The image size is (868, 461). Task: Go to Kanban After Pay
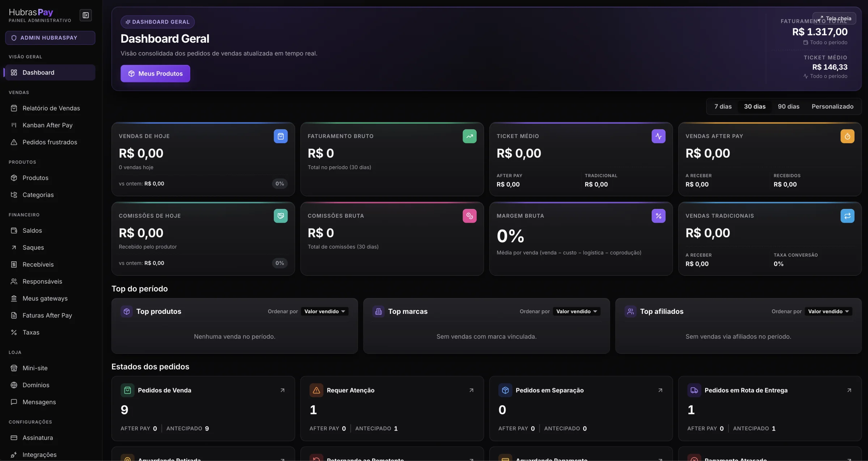pyautogui.click(x=50, y=125)
